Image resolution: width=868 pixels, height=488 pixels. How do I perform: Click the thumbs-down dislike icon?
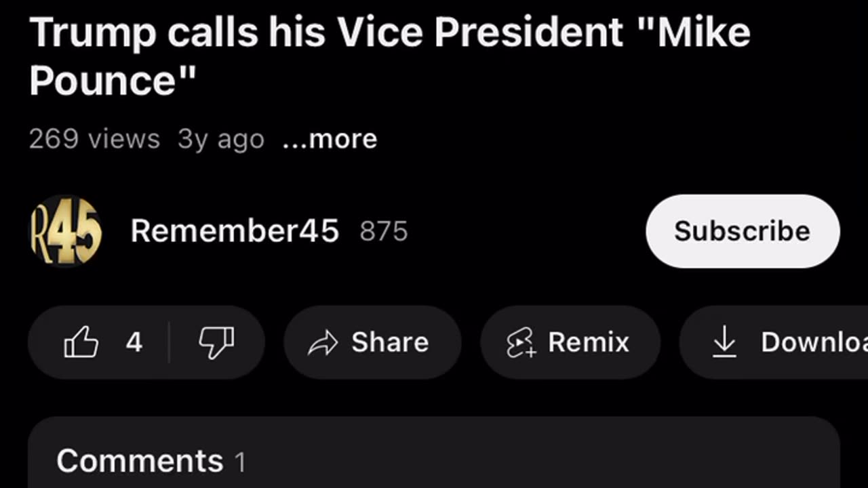216,342
